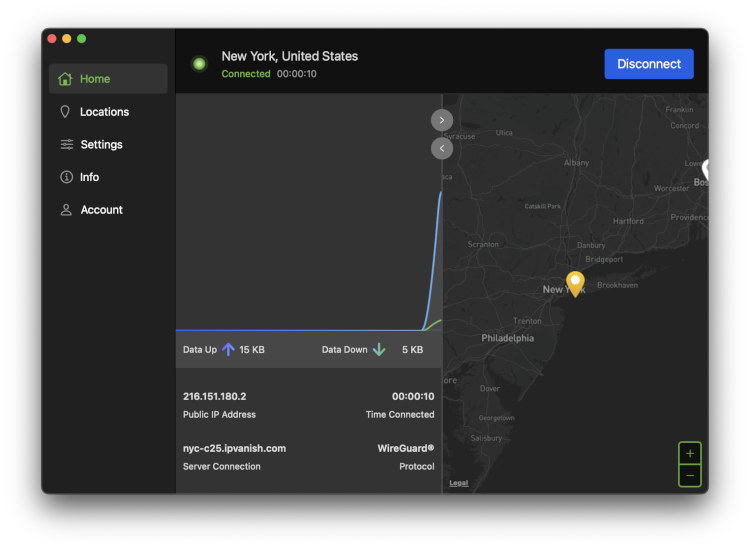Click Albany label on the map

[x=576, y=163]
